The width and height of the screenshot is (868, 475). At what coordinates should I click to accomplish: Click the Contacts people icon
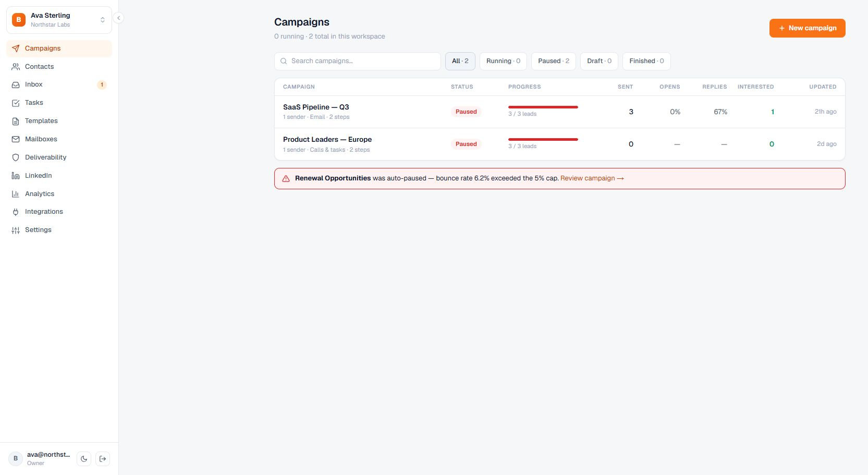16,67
